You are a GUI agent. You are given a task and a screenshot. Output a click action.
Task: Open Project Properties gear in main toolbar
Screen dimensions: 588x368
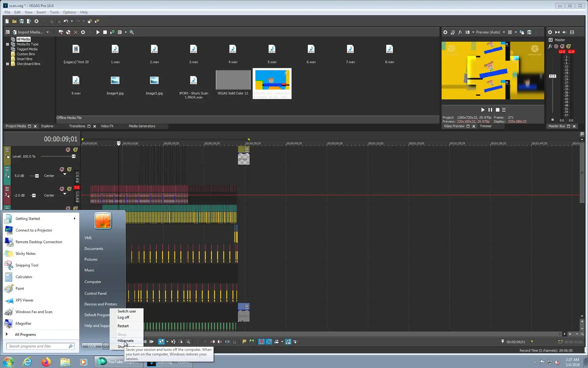click(x=36, y=21)
